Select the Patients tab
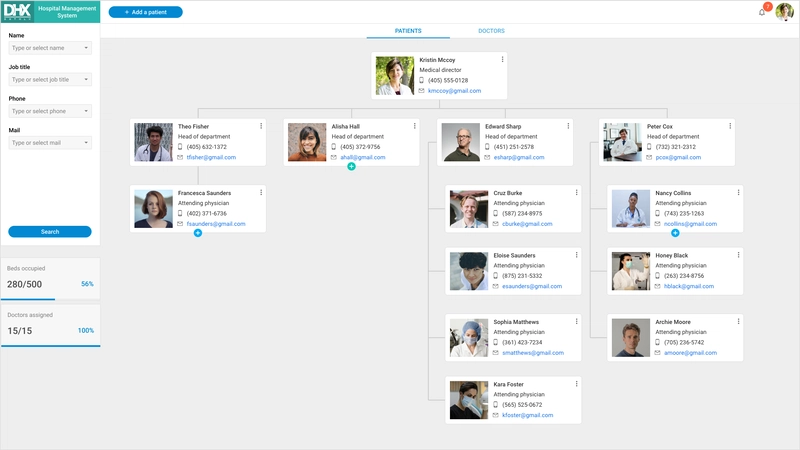This screenshot has height=450, width=800. [408, 31]
